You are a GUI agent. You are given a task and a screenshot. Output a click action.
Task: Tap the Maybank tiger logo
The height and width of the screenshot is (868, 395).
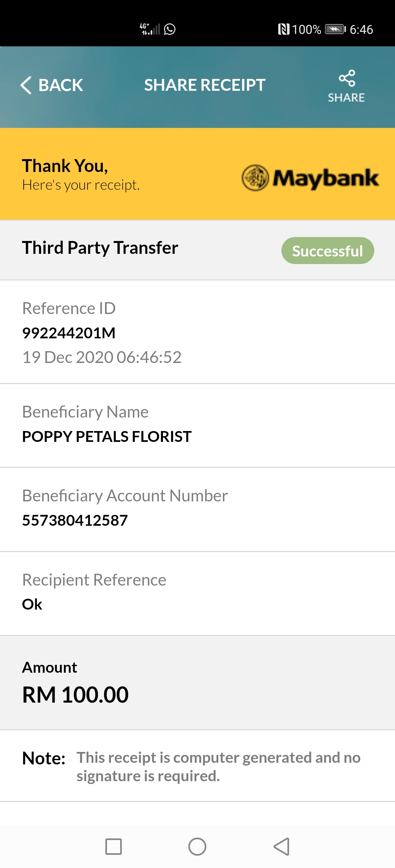click(x=255, y=178)
